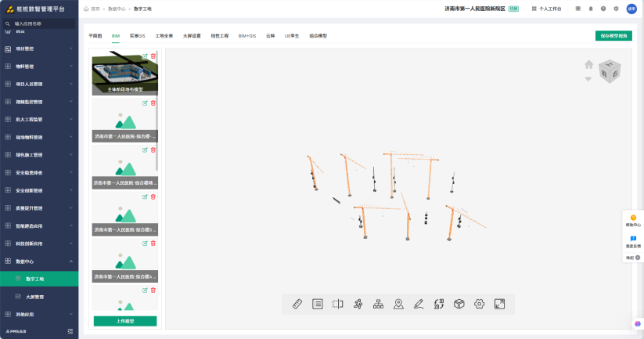Open viewer settings gear in bottom toolbar

(480, 304)
